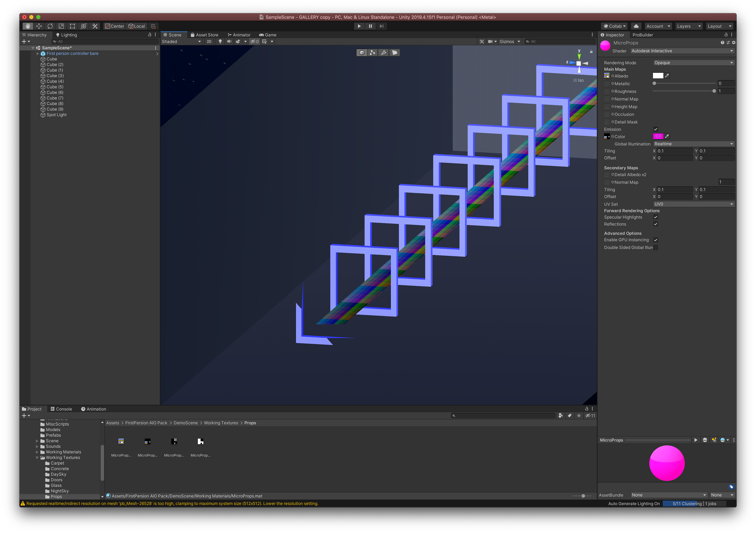
Task: Open the Shader dropdown (Autodesk Interactive)
Action: point(682,51)
